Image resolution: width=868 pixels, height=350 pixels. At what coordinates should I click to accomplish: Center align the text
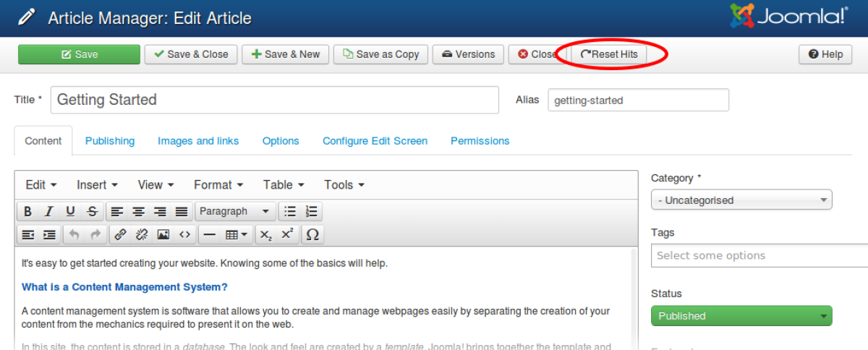(138, 212)
